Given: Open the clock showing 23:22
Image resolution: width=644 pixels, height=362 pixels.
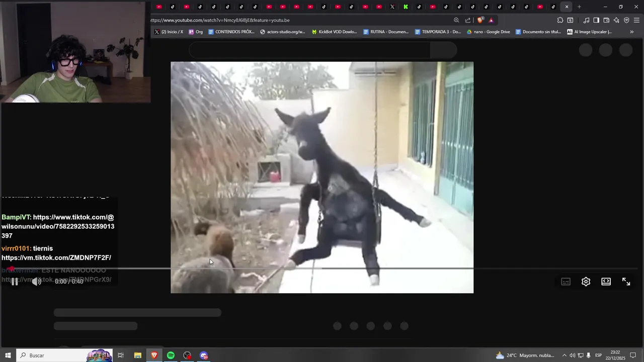Looking at the screenshot, I should 615,355.
